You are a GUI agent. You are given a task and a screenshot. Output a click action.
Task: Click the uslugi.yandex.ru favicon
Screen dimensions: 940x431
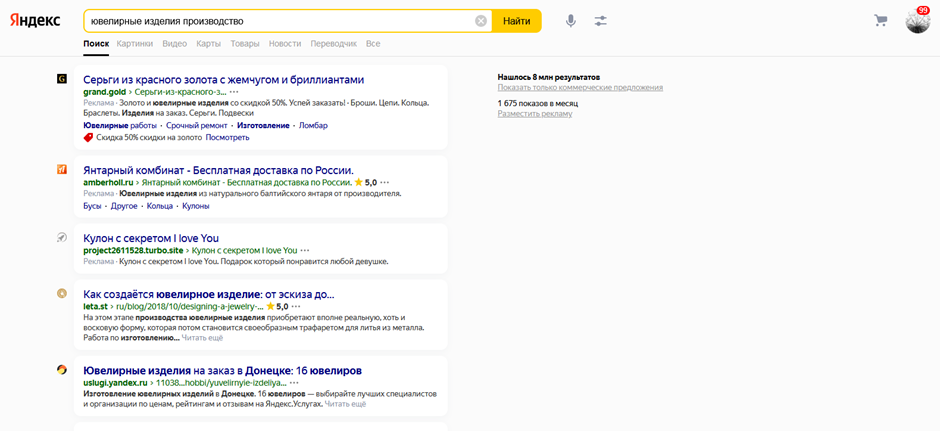point(61,370)
